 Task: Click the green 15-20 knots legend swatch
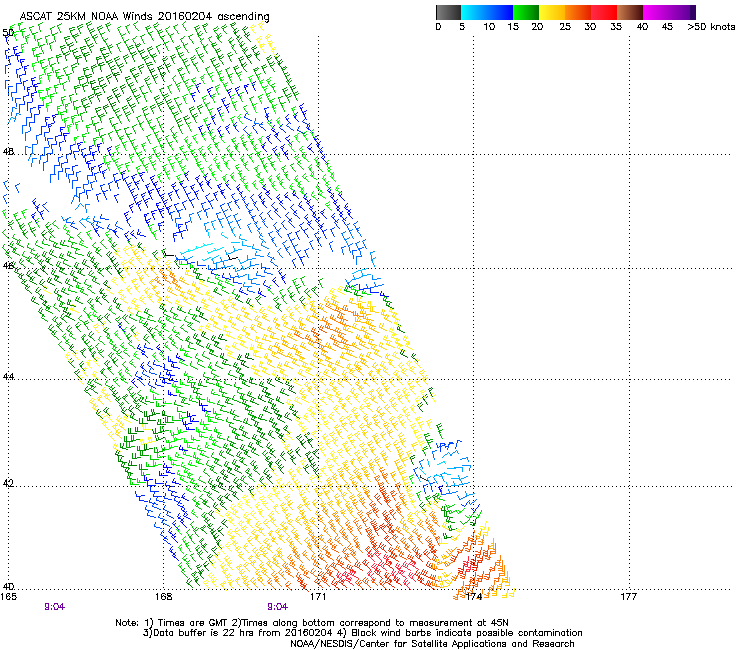point(526,12)
